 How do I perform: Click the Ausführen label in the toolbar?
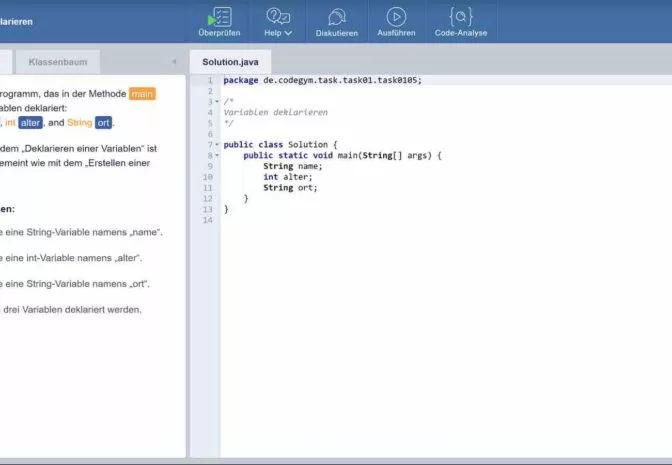396,33
